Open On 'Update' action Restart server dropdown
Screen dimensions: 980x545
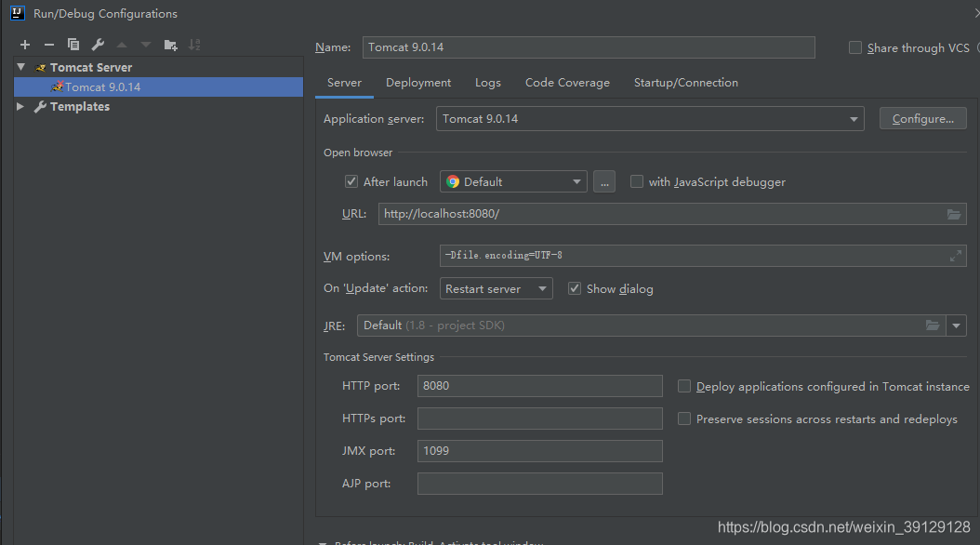497,288
